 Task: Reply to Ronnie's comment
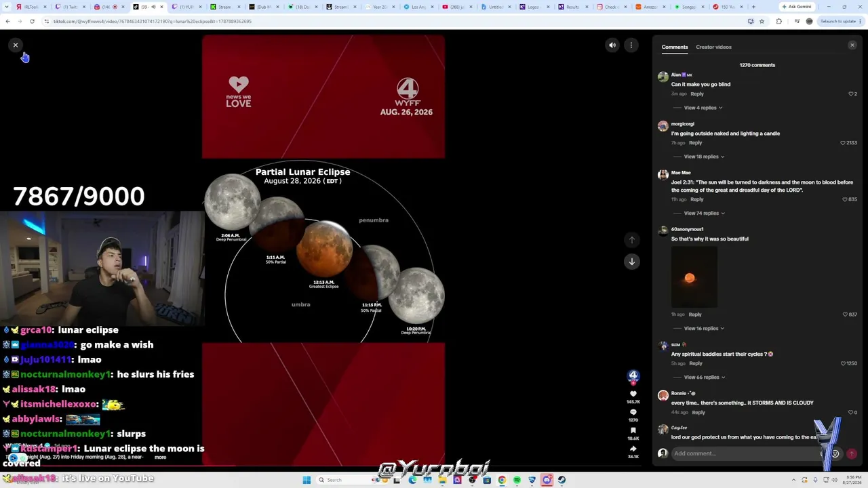pos(698,412)
